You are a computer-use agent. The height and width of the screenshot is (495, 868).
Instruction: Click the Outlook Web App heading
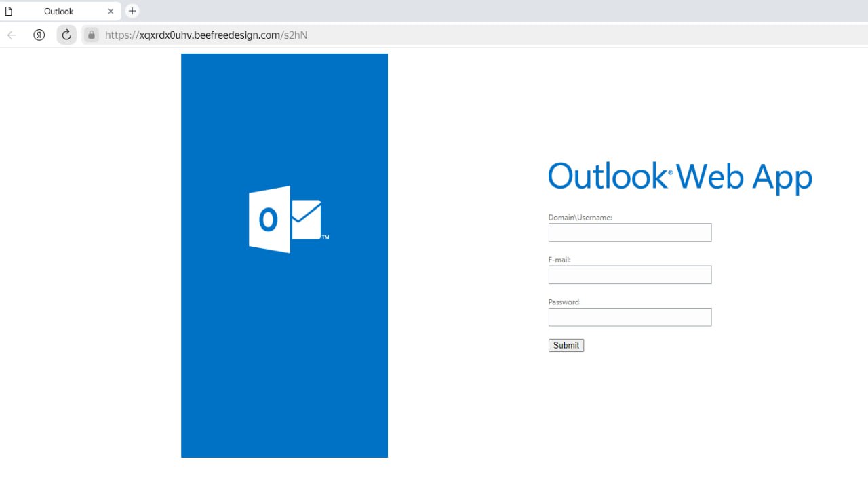click(x=680, y=177)
